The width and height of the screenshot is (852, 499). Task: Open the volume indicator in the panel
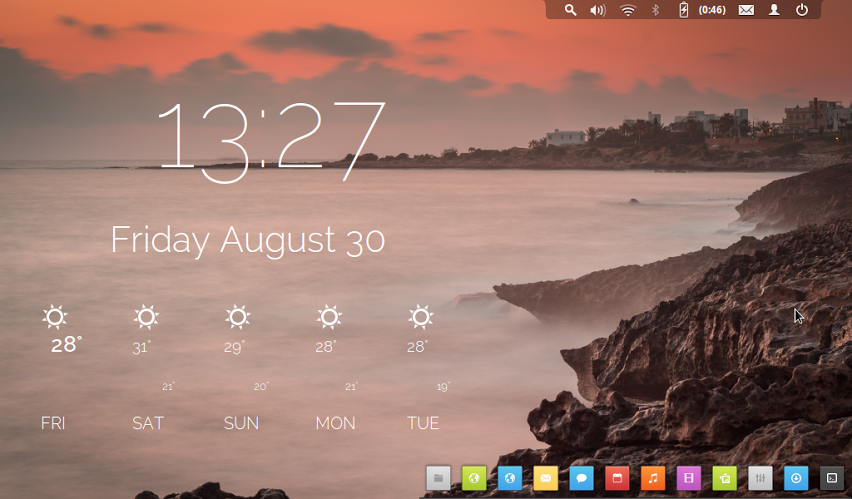click(598, 10)
